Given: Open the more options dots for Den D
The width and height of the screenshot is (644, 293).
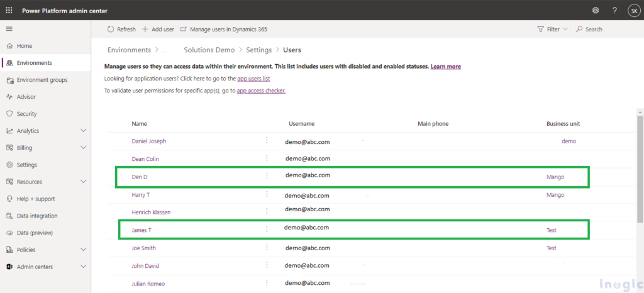Looking at the screenshot, I should coord(267,176).
